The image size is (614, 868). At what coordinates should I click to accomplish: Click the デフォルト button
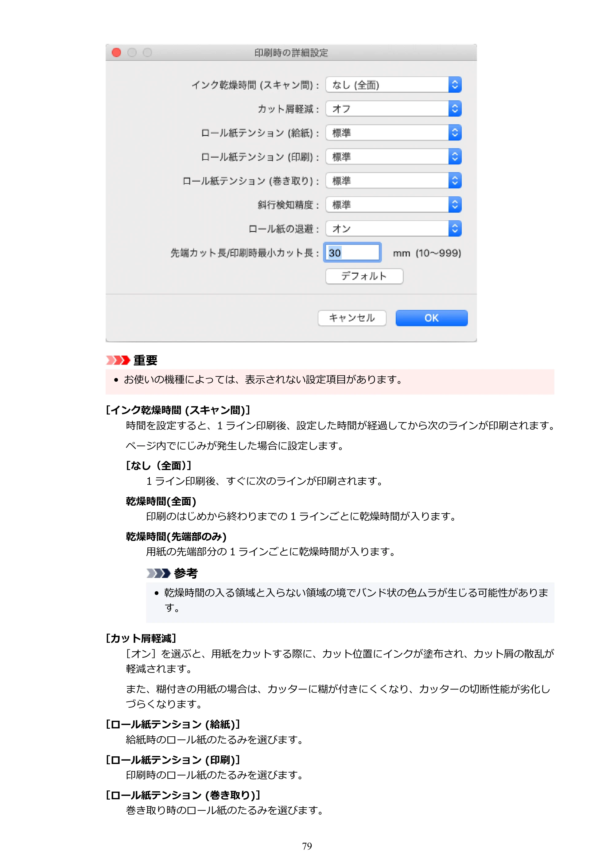click(364, 276)
